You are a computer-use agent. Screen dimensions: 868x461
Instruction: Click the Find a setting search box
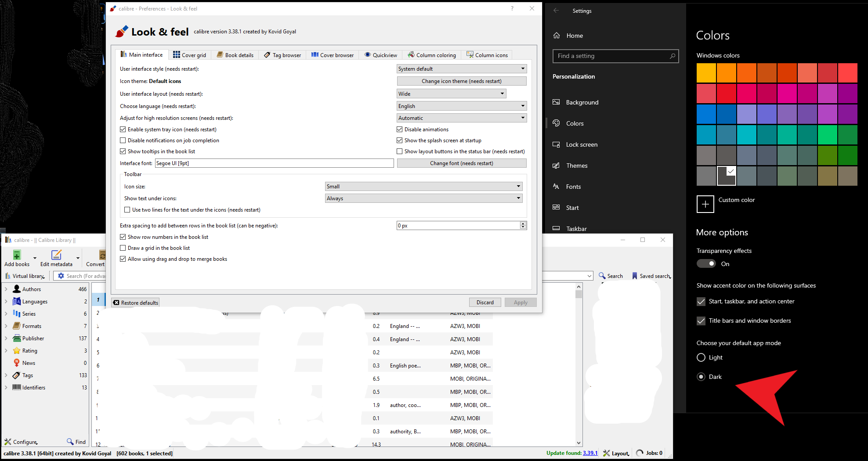615,56
